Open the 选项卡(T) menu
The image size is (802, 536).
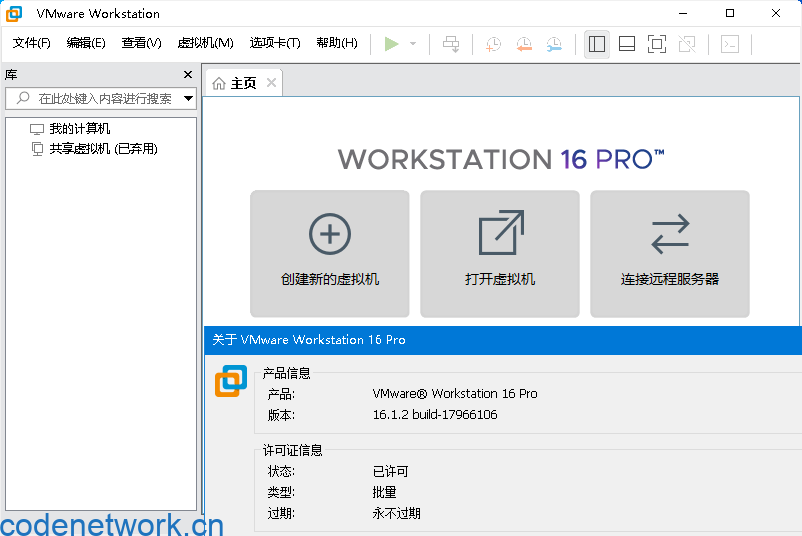(x=275, y=43)
